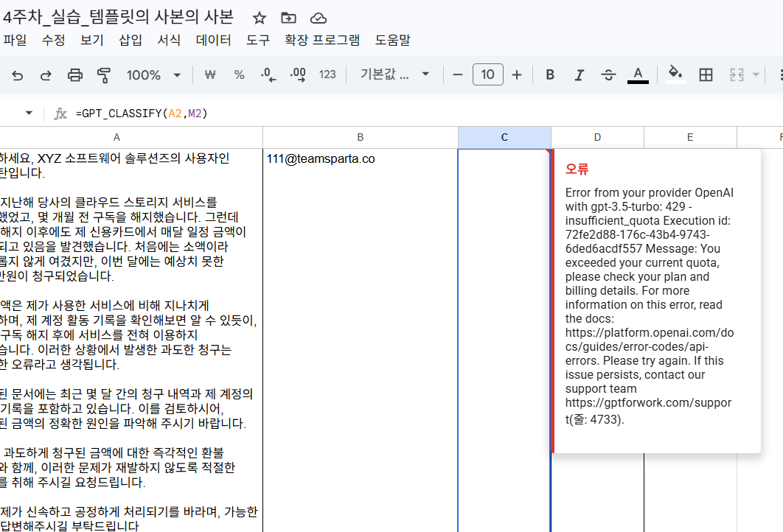Screen dimensions: 783x532
Task: Select column A header
Action: pos(130,137)
